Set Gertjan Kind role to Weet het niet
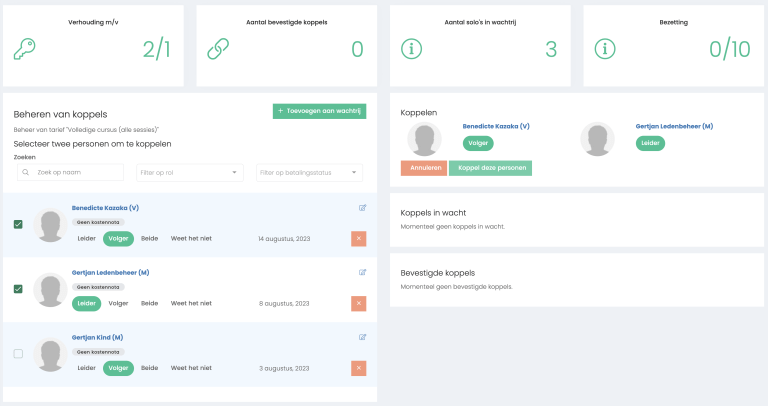The image size is (768, 406). coord(191,368)
